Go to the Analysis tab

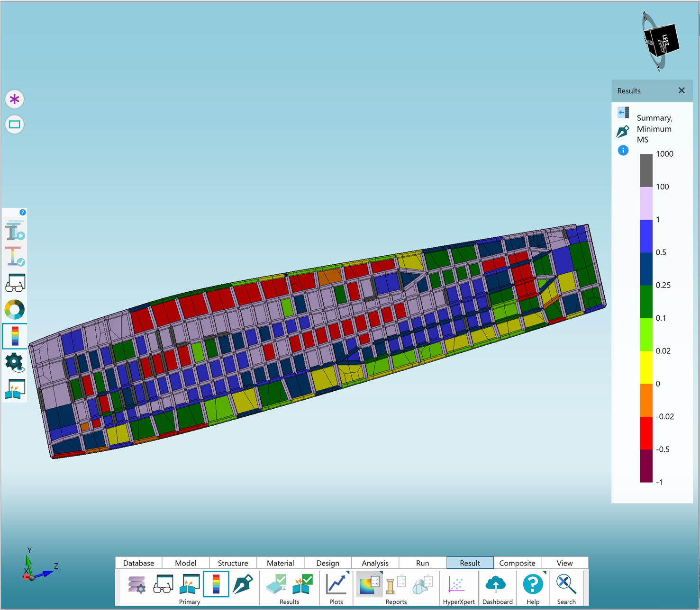[375, 563]
